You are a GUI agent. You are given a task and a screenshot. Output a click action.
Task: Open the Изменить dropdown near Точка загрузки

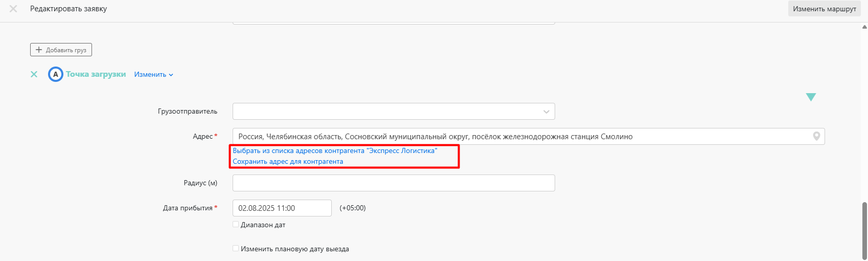click(x=153, y=75)
